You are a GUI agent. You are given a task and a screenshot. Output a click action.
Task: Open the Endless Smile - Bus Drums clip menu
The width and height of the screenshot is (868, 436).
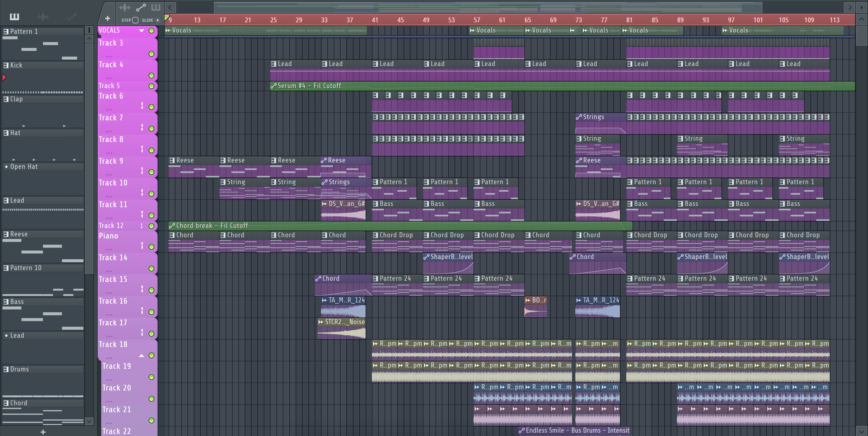click(x=522, y=431)
